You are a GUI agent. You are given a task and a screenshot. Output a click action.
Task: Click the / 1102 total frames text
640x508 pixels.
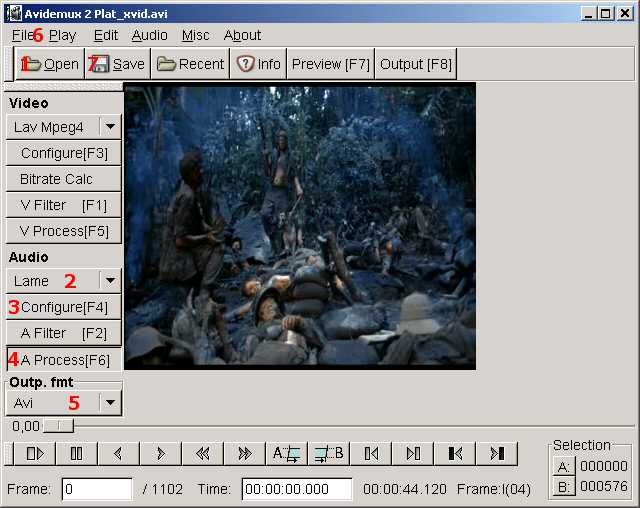(163, 489)
